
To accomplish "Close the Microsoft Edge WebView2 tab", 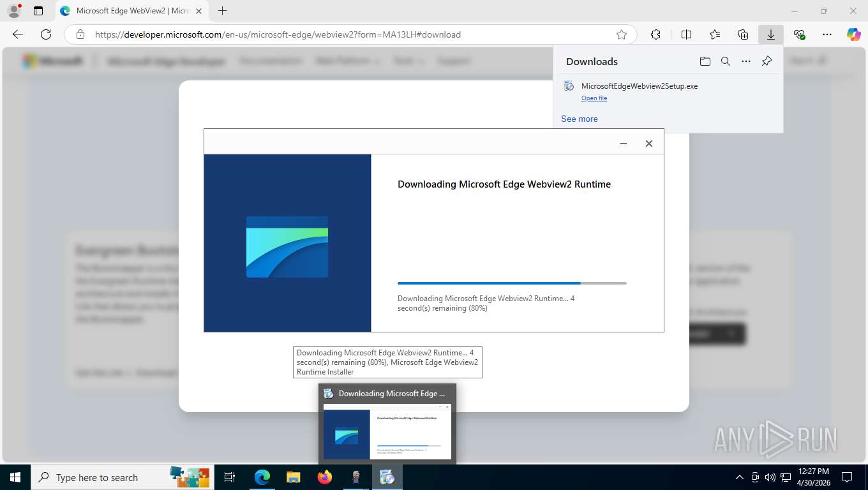I will click(199, 11).
